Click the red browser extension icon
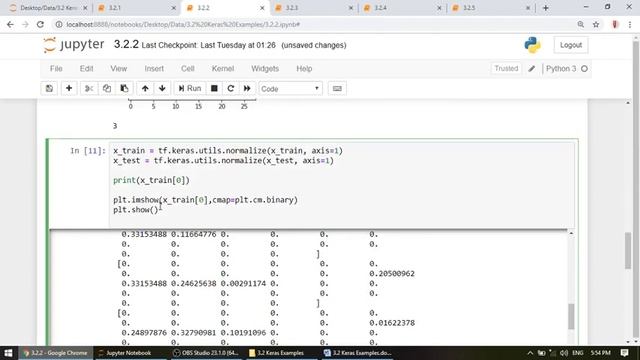 (x=615, y=24)
